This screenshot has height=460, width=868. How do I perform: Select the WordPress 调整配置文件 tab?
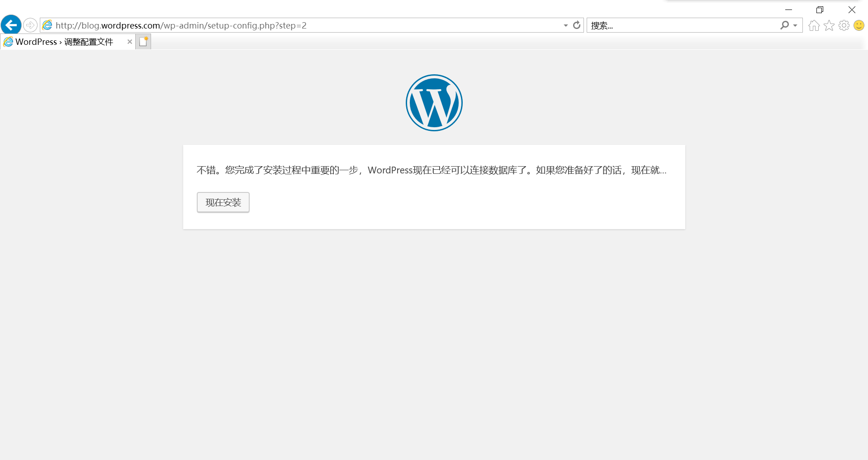[x=68, y=42]
